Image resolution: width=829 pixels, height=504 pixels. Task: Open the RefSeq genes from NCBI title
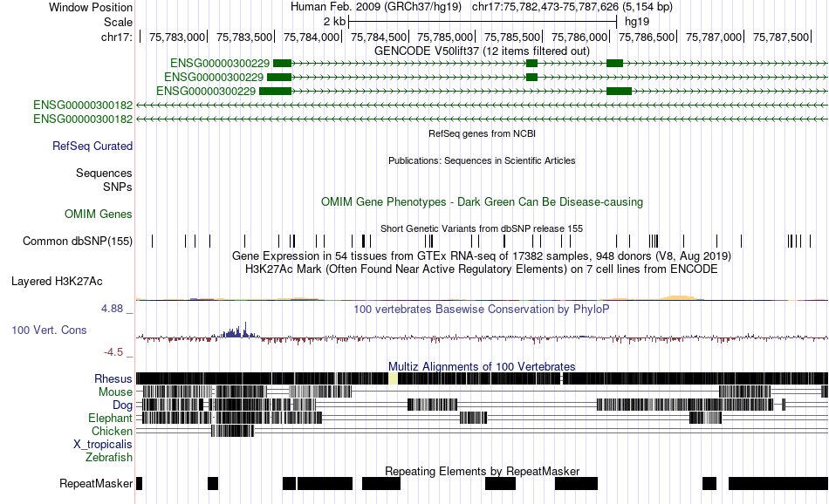pos(482,133)
